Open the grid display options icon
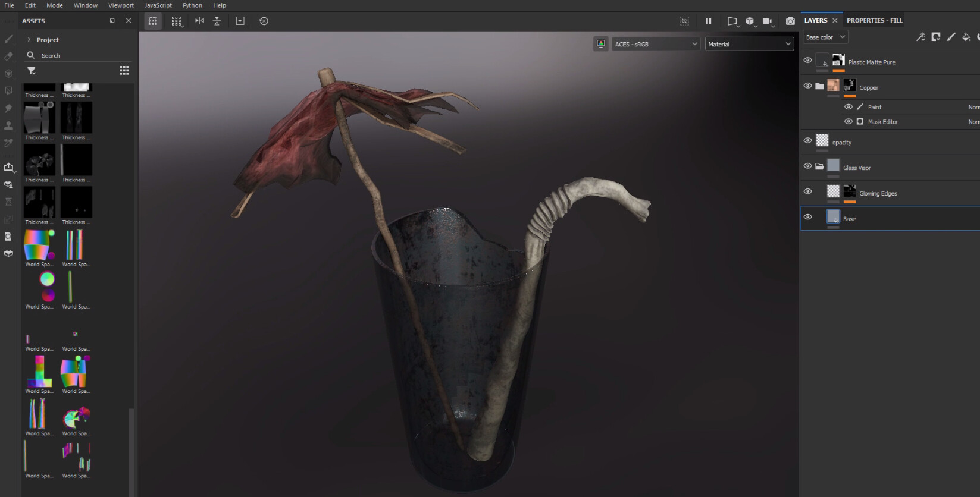 (177, 21)
